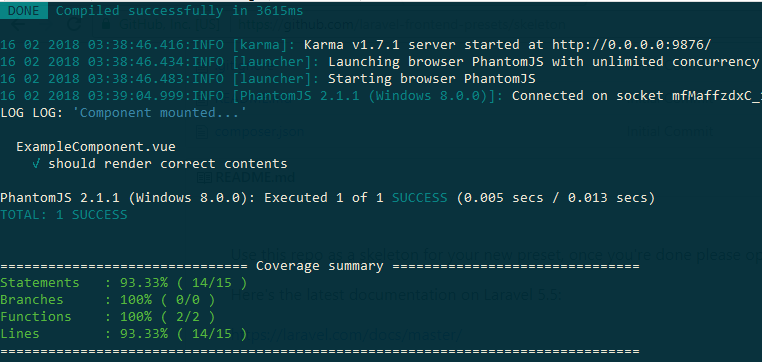The height and width of the screenshot is (362, 762).
Task: Click the file icon next to composer.json
Action: click(202, 132)
